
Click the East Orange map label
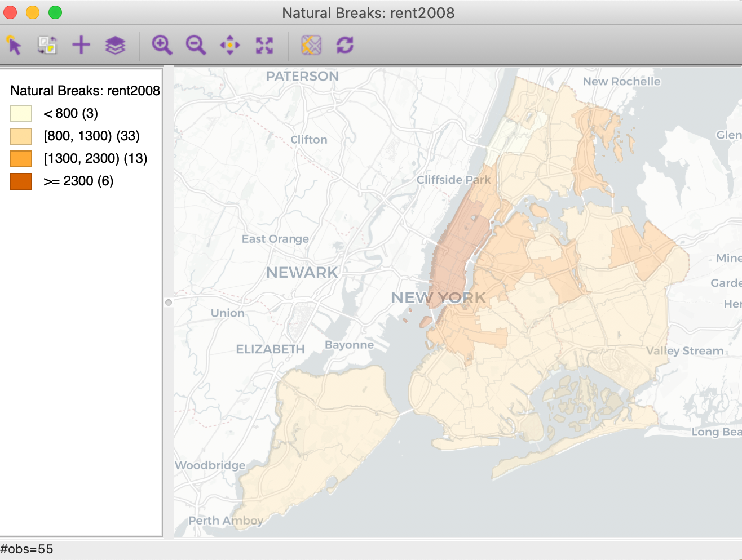click(x=275, y=239)
